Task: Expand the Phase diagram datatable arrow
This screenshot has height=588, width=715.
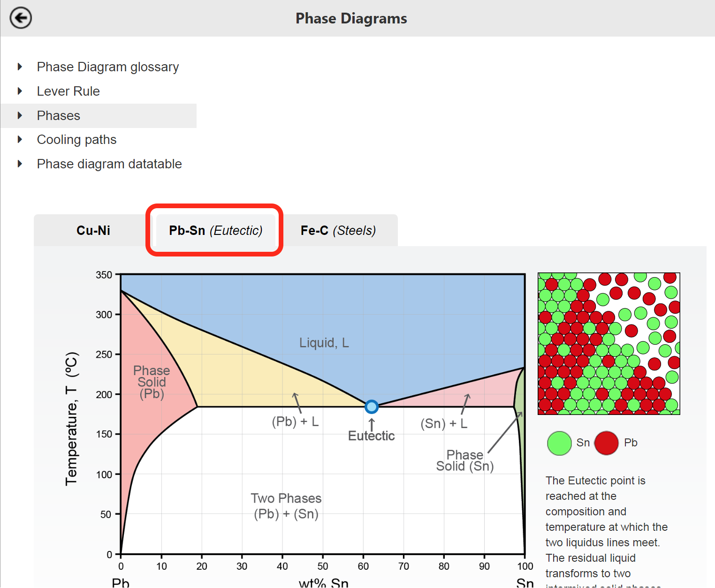Action: point(20,164)
